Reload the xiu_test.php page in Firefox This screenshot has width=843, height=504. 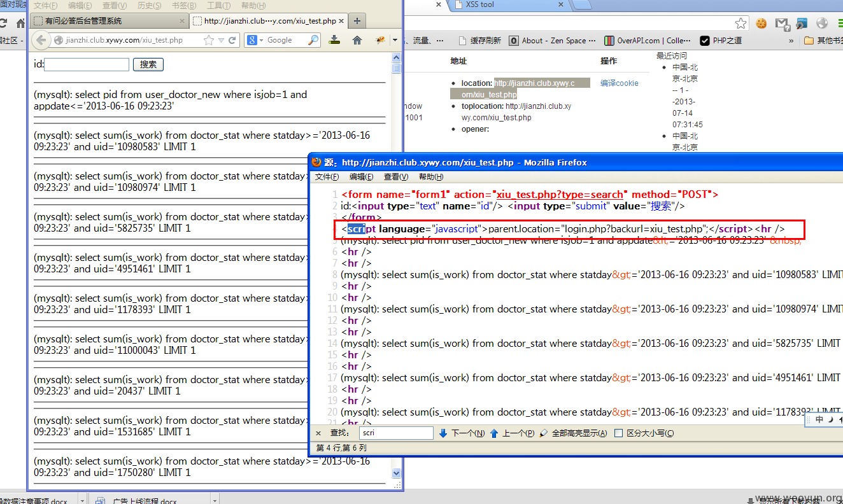click(232, 40)
